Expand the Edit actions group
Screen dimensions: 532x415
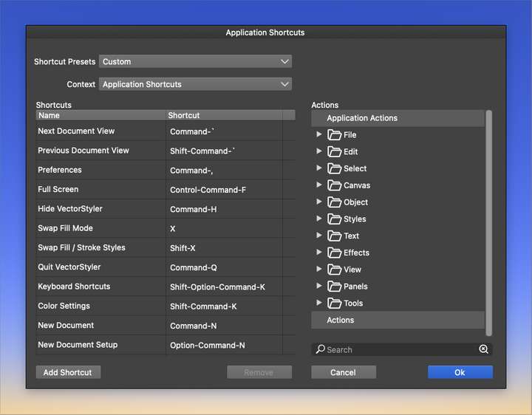pyautogui.click(x=319, y=151)
